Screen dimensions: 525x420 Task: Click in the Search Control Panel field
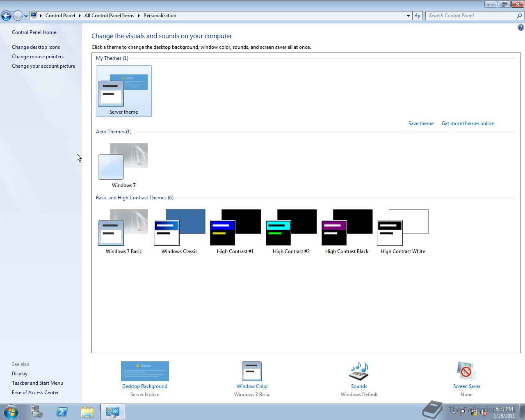coord(471,16)
